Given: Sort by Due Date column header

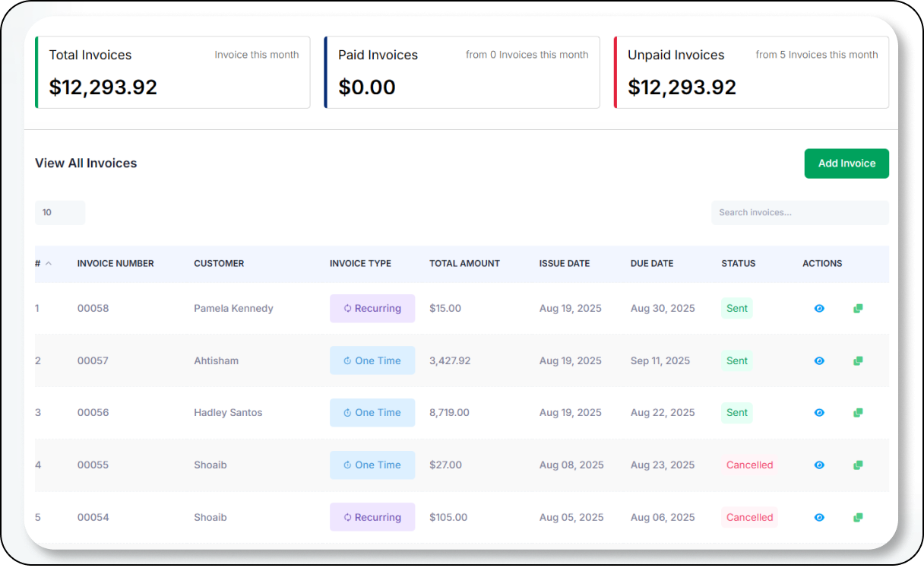Looking at the screenshot, I should (651, 264).
